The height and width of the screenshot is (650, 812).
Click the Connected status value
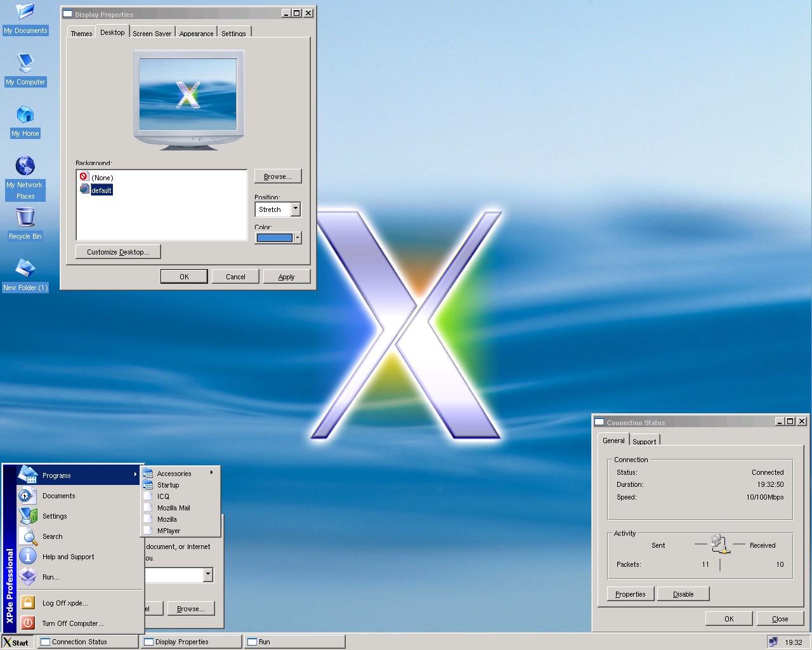(768, 472)
